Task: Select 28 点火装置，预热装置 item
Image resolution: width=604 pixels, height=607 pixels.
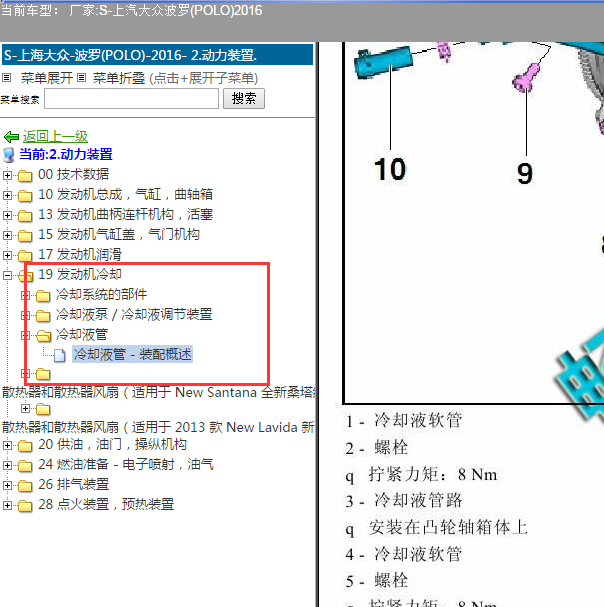Action: pyautogui.click(x=106, y=504)
